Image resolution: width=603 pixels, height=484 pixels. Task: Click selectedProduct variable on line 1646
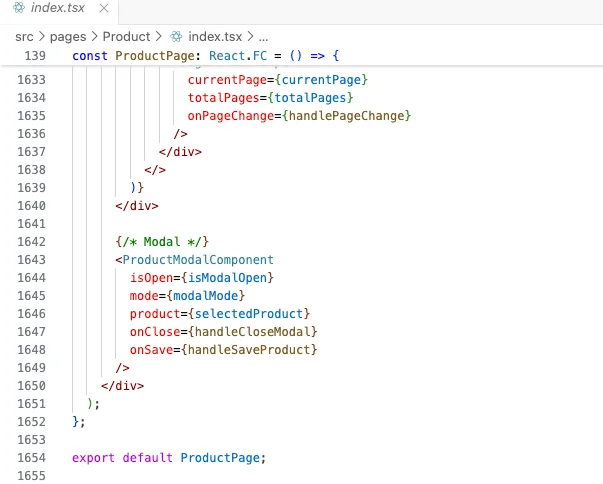coord(249,314)
